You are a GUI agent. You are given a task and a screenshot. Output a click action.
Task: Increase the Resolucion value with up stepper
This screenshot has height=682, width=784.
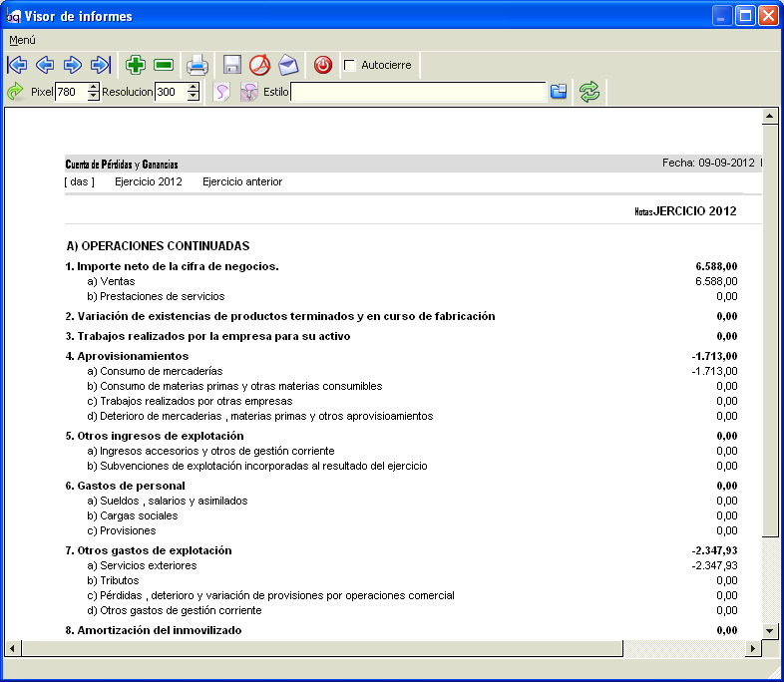[194, 87]
